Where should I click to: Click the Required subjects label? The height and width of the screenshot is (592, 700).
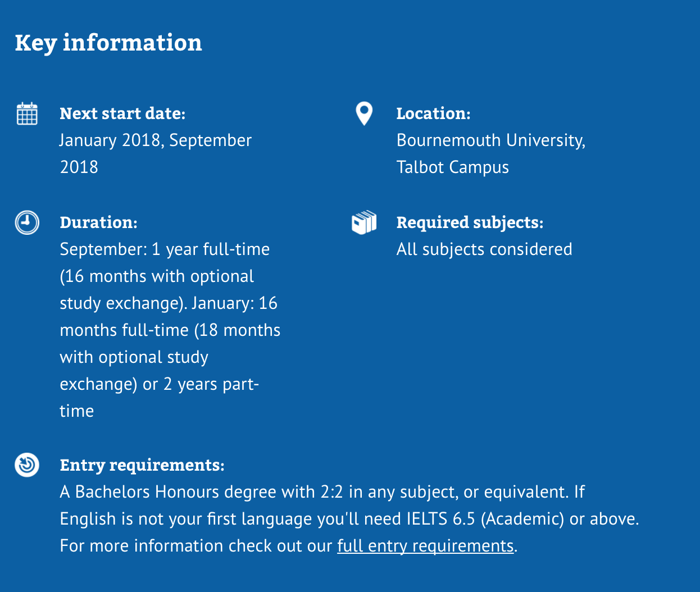point(470,222)
